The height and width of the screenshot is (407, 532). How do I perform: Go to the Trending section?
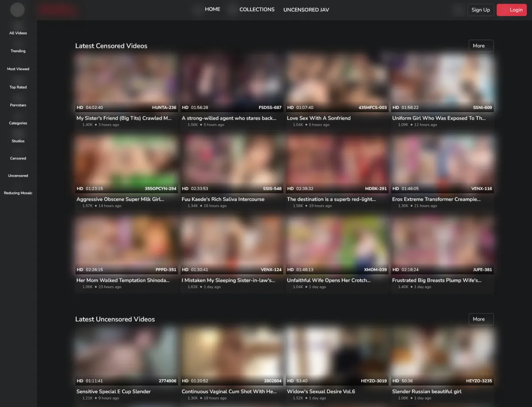(18, 51)
